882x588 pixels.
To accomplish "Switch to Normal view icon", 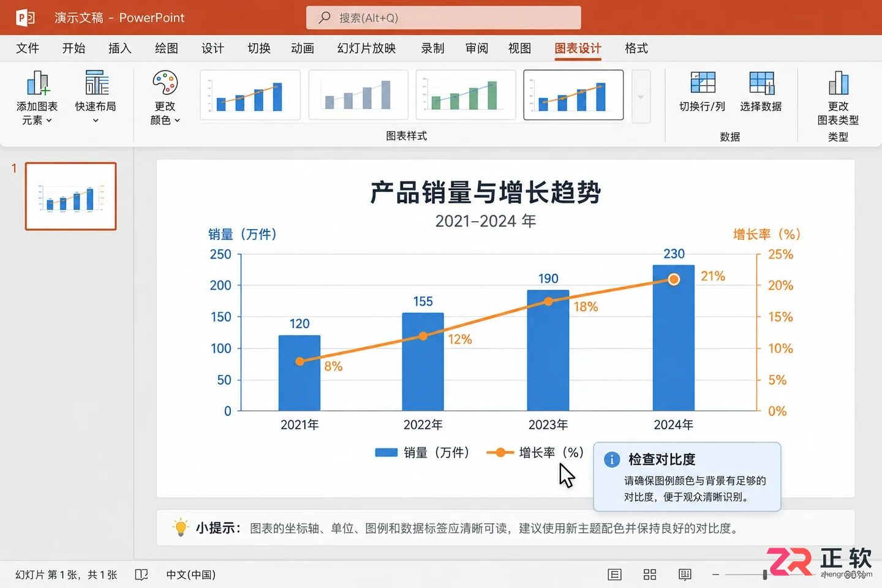I will pyautogui.click(x=614, y=575).
